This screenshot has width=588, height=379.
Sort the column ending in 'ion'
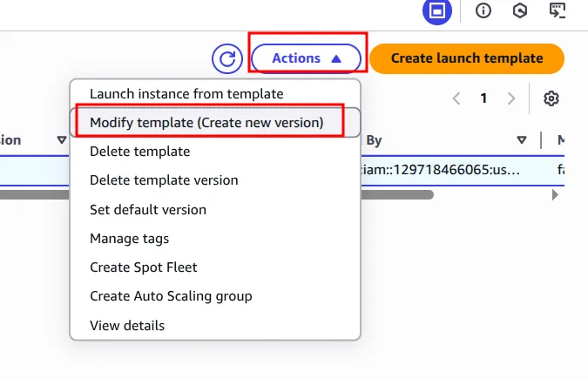pyautogui.click(x=62, y=140)
